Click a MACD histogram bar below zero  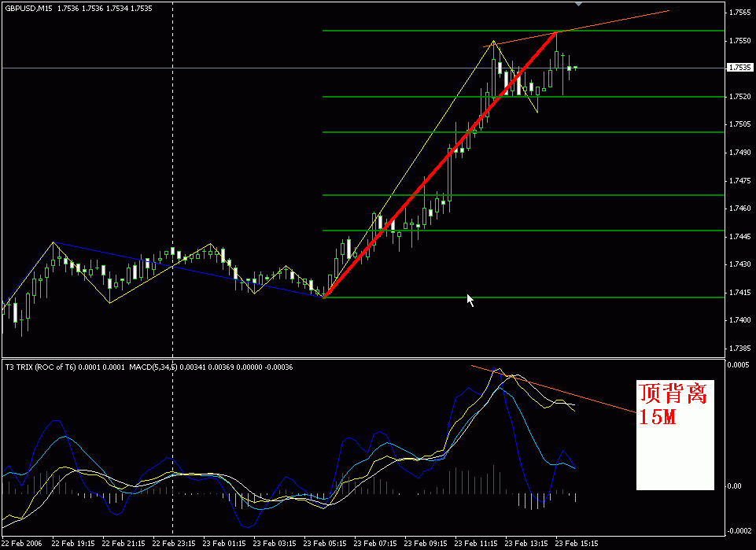519,500
